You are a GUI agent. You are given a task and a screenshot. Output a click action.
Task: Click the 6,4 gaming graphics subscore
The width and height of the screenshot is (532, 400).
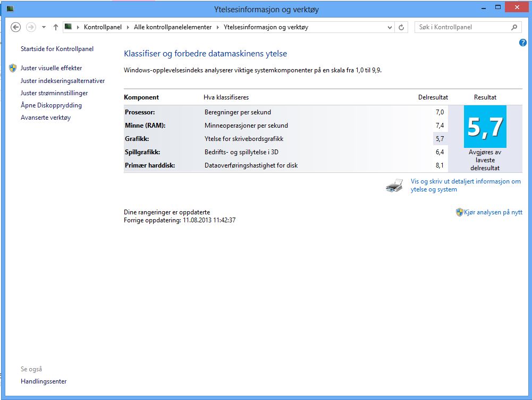[440, 152]
